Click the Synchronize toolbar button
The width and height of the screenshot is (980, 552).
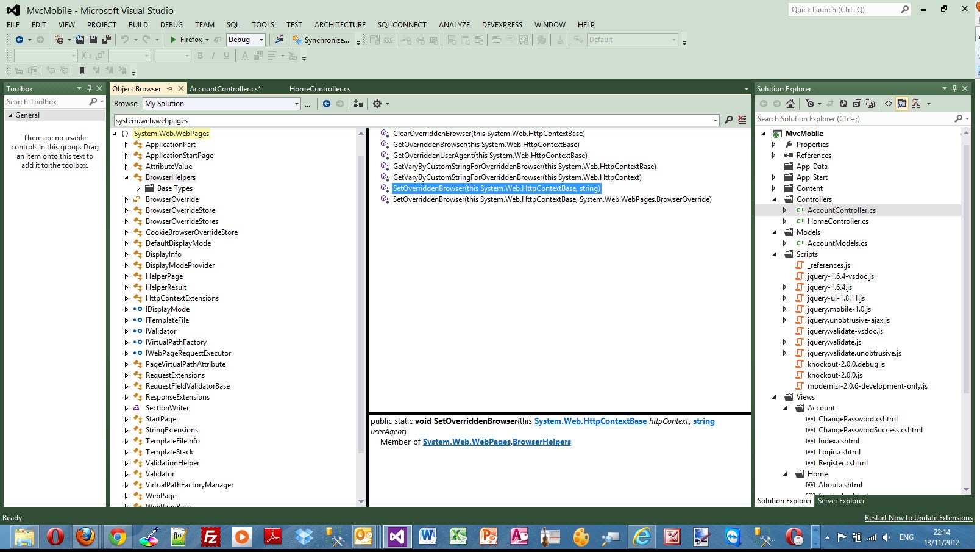321,40
